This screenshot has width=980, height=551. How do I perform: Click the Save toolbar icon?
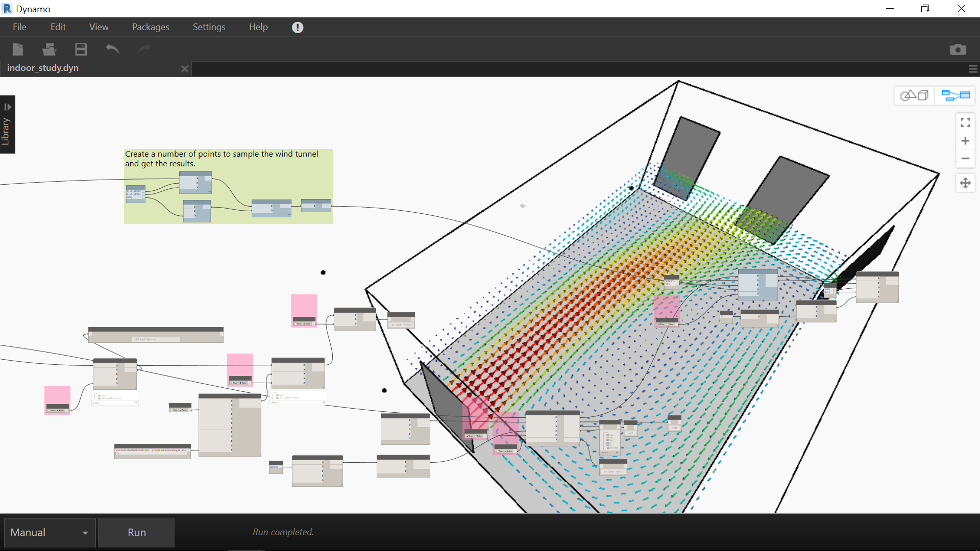(x=81, y=49)
